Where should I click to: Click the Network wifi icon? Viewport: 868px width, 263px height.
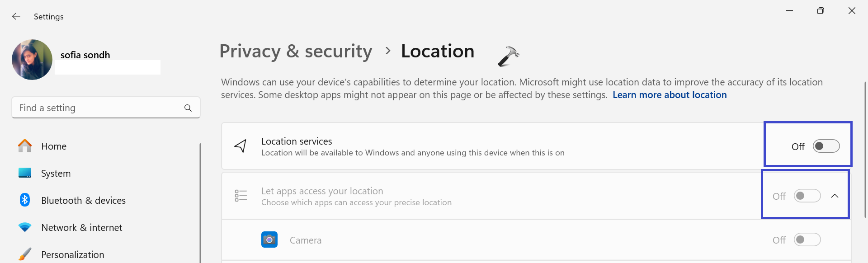point(25,227)
